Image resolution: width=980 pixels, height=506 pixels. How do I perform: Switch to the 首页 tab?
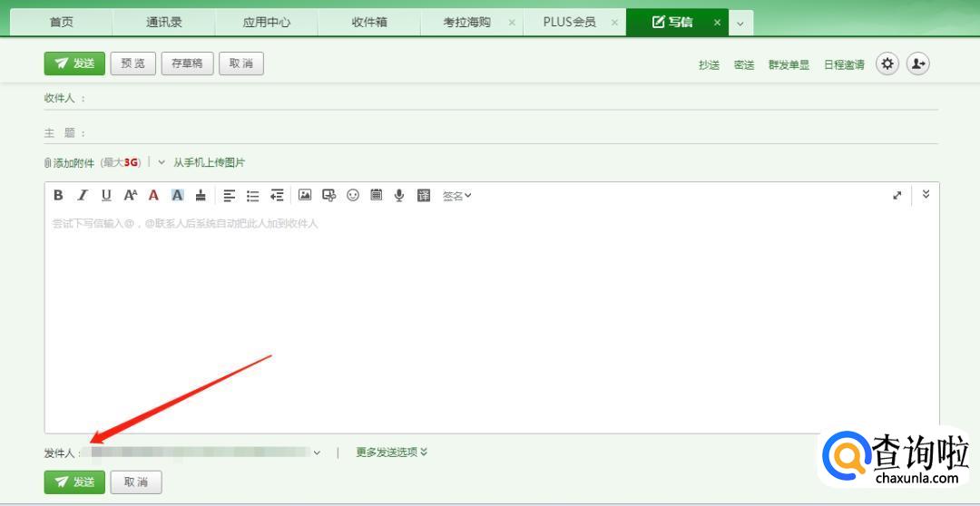[62, 23]
